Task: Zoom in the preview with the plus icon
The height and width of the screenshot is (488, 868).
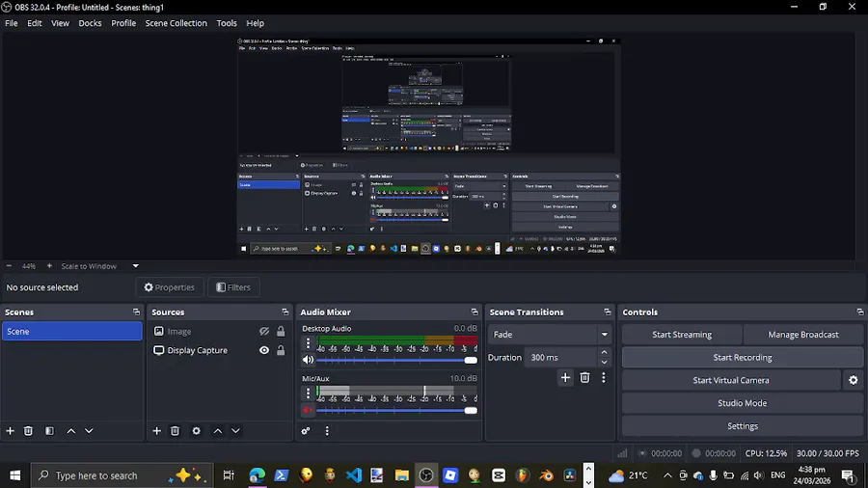Action: click(49, 266)
